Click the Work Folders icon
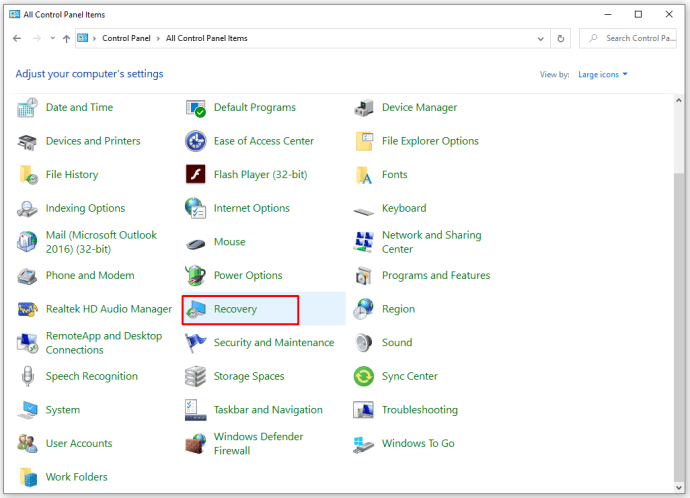The image size is (690, 498). (x=27, y=477)
